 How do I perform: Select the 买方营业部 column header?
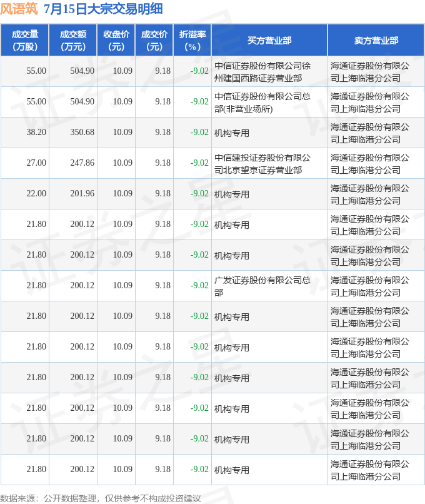point(269,41)
